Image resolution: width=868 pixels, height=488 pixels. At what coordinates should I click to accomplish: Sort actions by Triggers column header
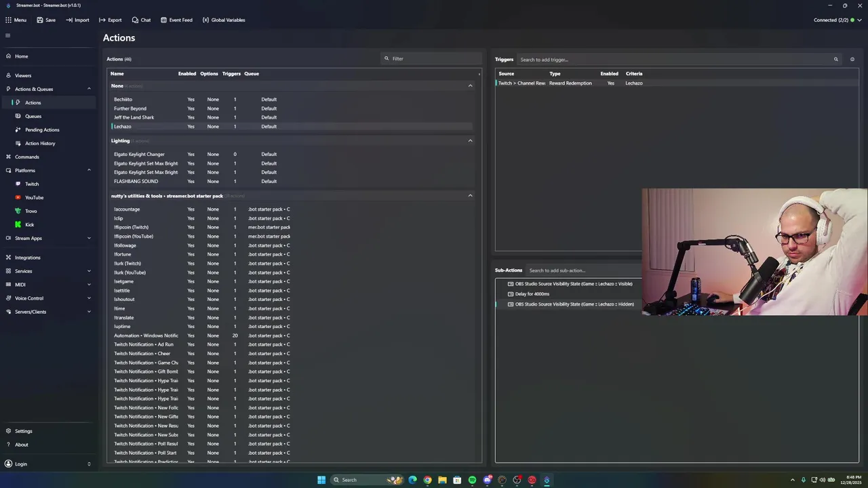[x=231, y=73]
